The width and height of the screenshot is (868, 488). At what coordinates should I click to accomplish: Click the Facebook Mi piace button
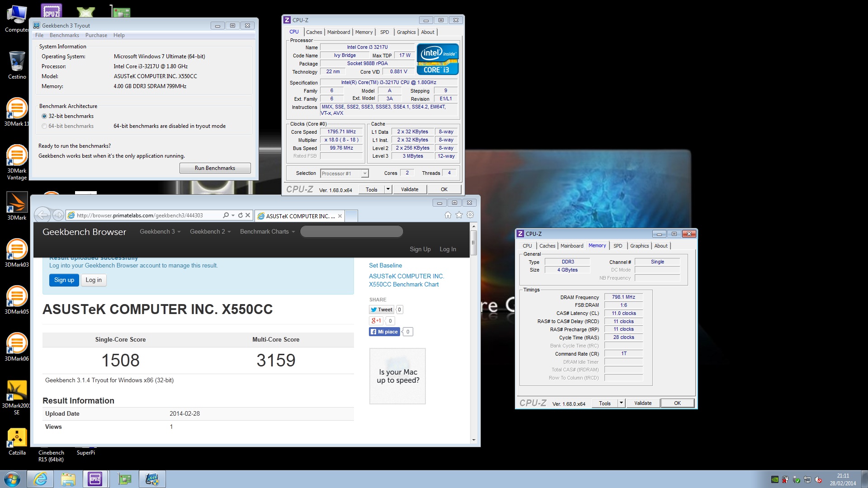pos(385,332)
